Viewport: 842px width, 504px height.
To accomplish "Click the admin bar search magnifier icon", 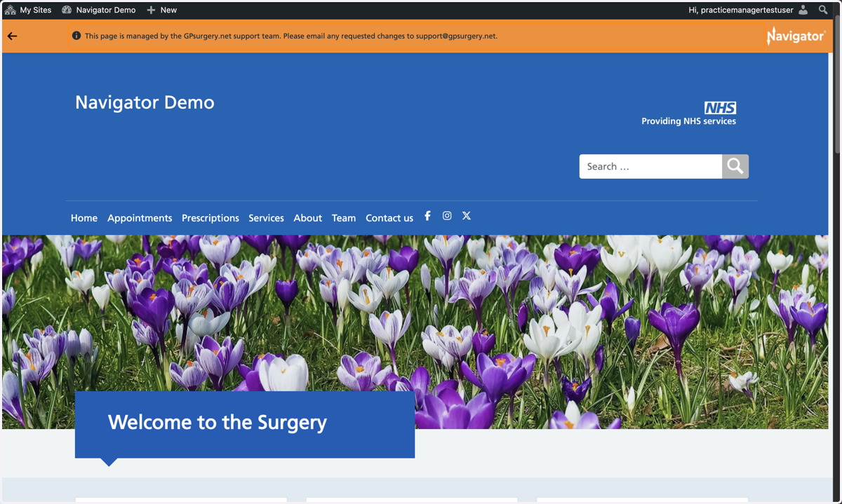I will (823, 10).
